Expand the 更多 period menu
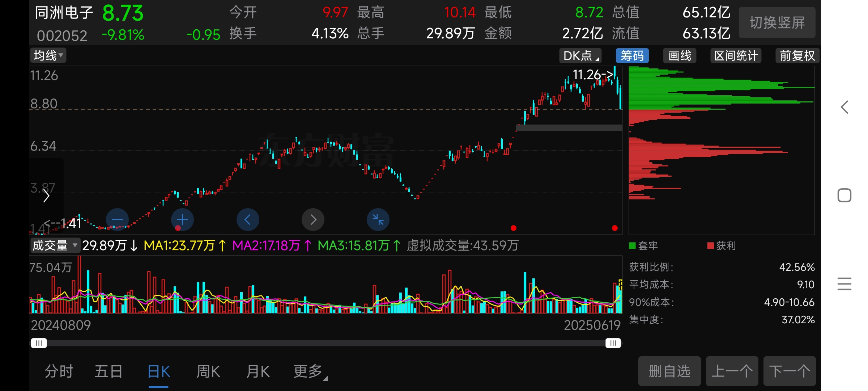This screenshot has width=868, height=391. click(x=310, y=371)
